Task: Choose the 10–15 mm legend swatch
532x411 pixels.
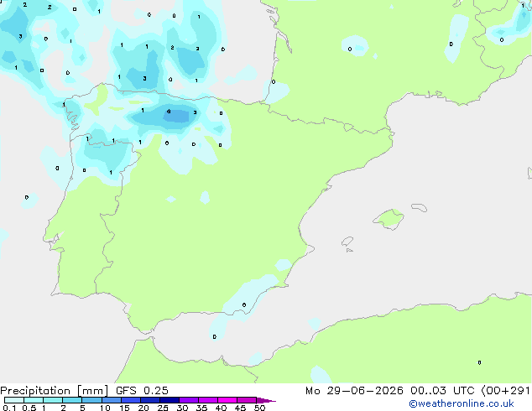Action: 111,400
